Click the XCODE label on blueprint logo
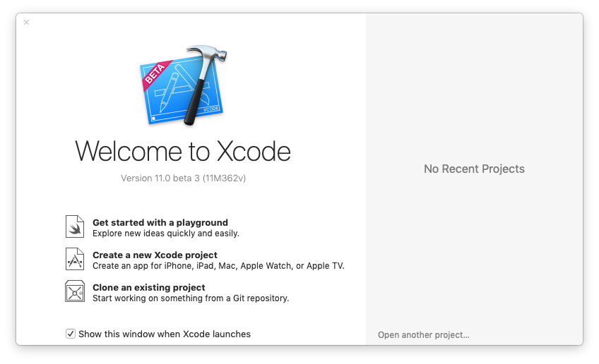 [211, 109]
